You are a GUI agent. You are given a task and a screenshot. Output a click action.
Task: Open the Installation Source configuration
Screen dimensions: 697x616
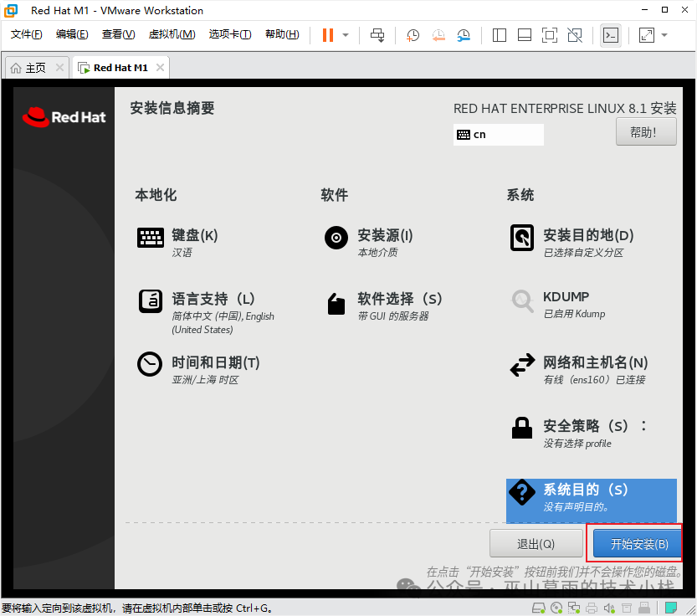pyautogui.click(x=377, y=235)
